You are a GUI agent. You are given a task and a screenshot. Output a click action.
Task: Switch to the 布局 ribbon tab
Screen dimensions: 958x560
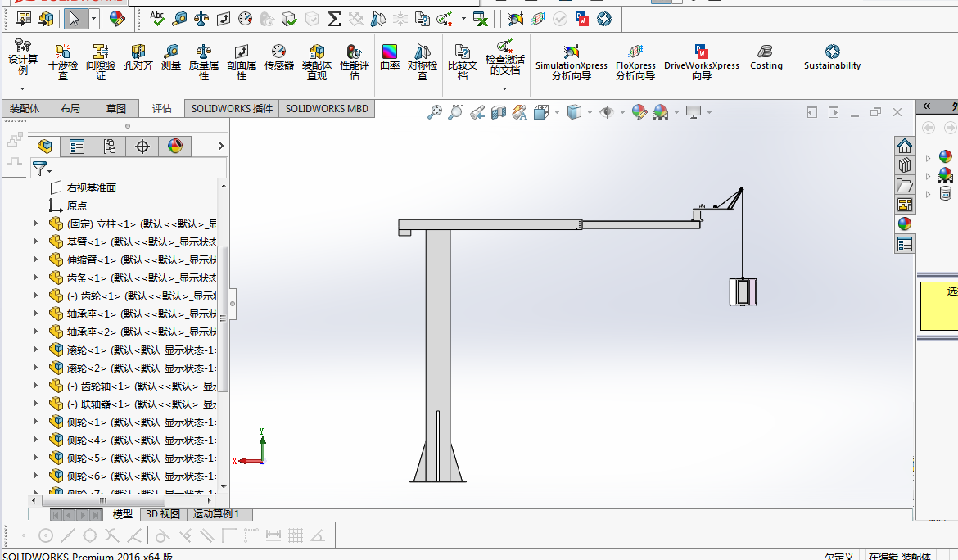pyautogui.click(x=70, y=109)
